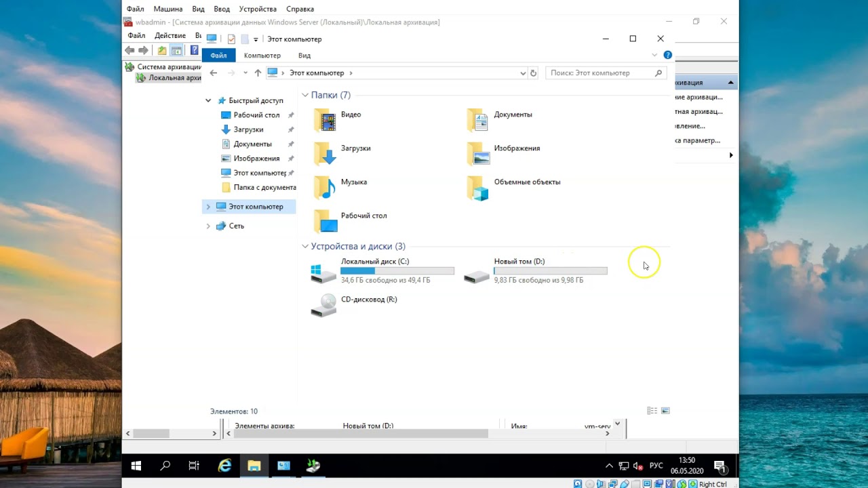Image resolution: width=868 pixels, height=488 pixels.
Task: Expand the Explorer ribbon chevron
Action: 654,55
